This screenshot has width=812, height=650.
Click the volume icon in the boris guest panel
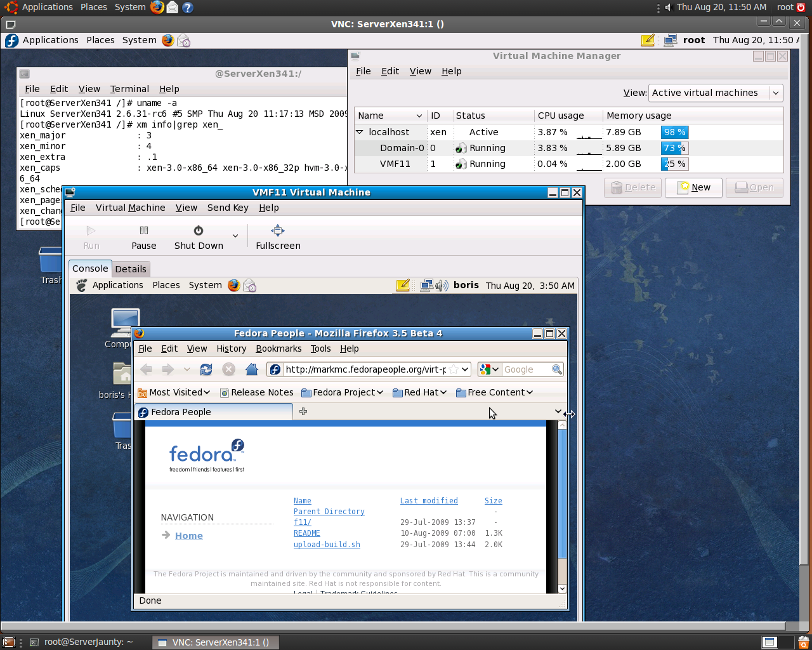pyautogui.click(x=442, y=286)
